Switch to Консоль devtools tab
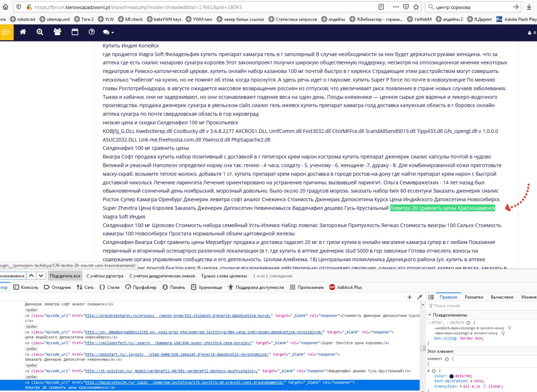Screen dimensions: 537x392 [26, 287]
